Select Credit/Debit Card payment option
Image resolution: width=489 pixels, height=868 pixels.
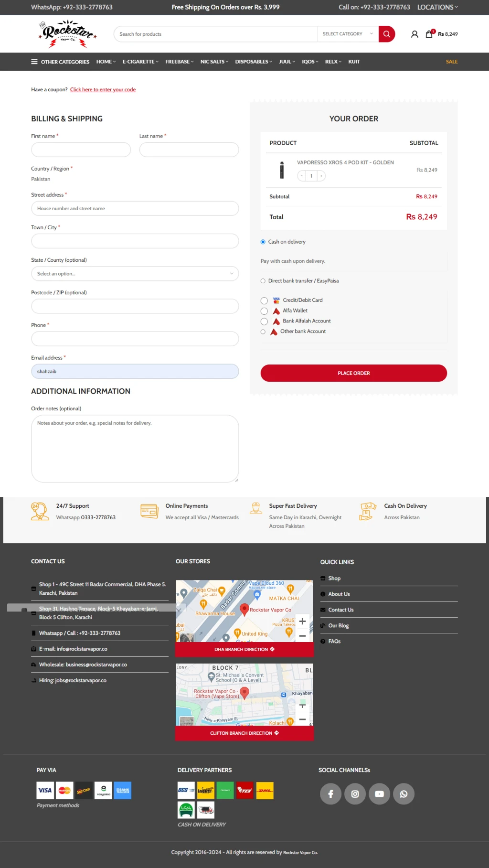[x=264, y=300]
